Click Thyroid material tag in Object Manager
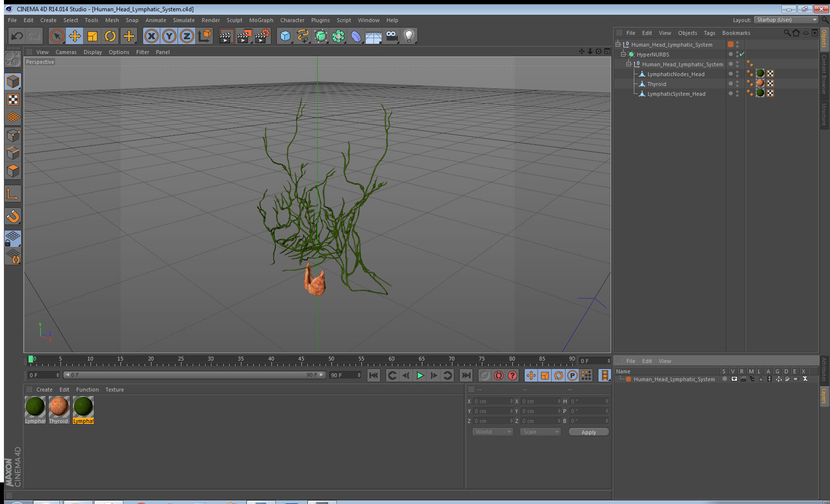The image size is (830, 504). 760,83
